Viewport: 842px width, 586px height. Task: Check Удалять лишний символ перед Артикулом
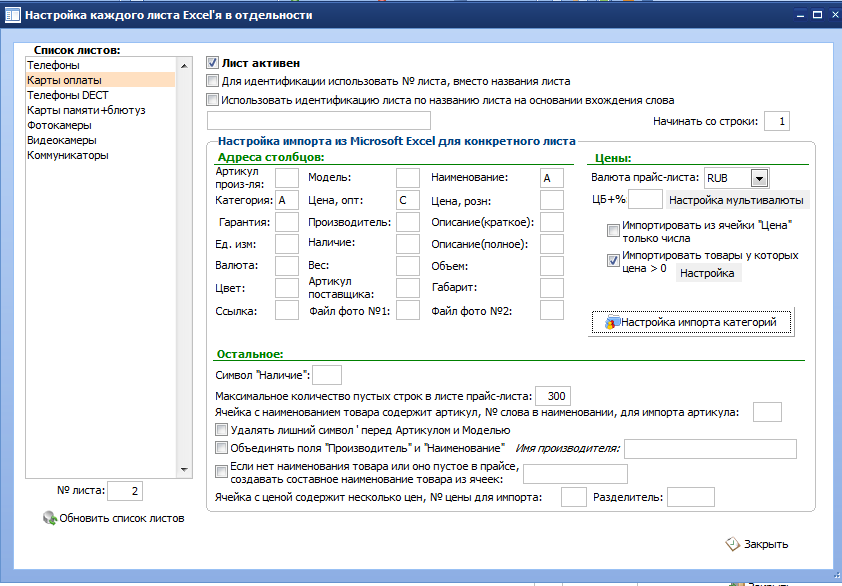point(221,430)
